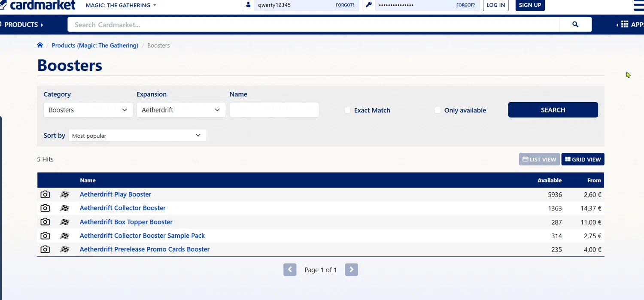Open Aetherdrift Prerelease Promo Cards Booster link
Image resolution: width=644 pixels, height=300 pixels.
(145, 249)
